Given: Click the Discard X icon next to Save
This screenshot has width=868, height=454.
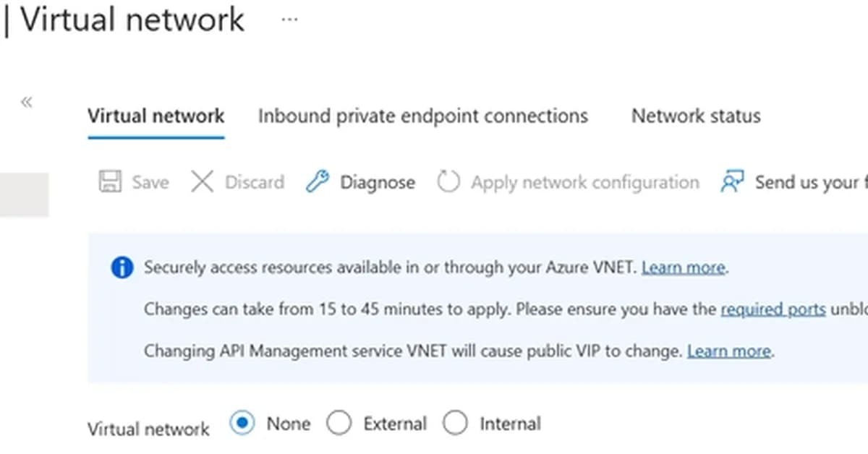Looking at the screenshot, I should click(x=203, y=182).
